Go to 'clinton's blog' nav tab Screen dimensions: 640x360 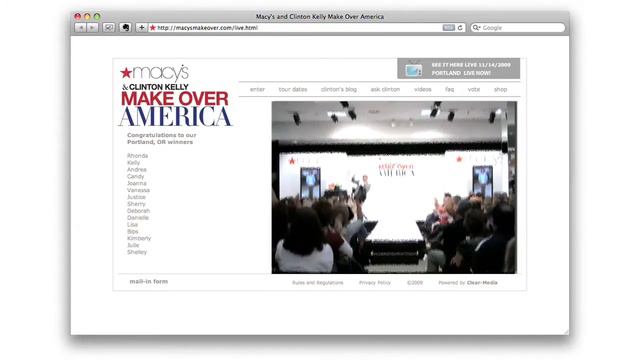pos(339,89)
